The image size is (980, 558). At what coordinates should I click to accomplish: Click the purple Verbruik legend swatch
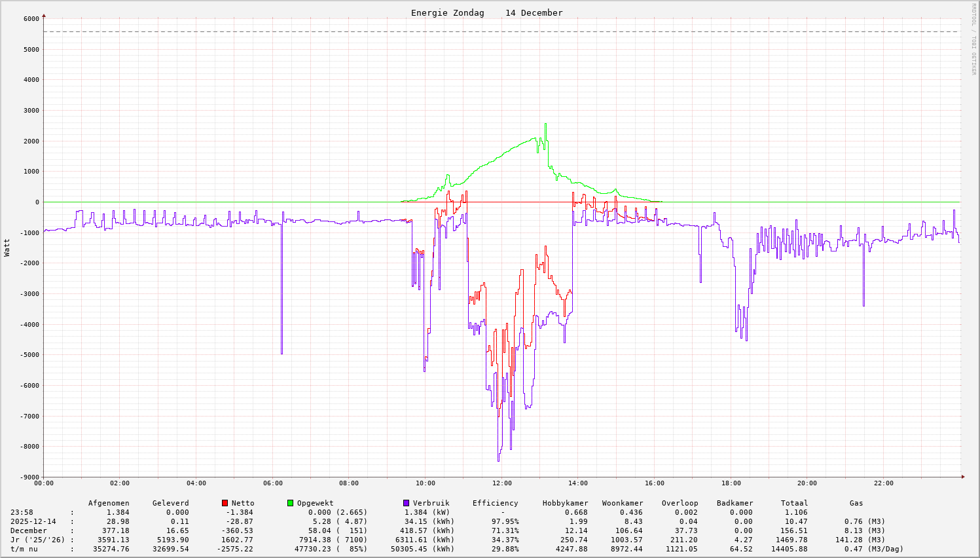point(406,503)
